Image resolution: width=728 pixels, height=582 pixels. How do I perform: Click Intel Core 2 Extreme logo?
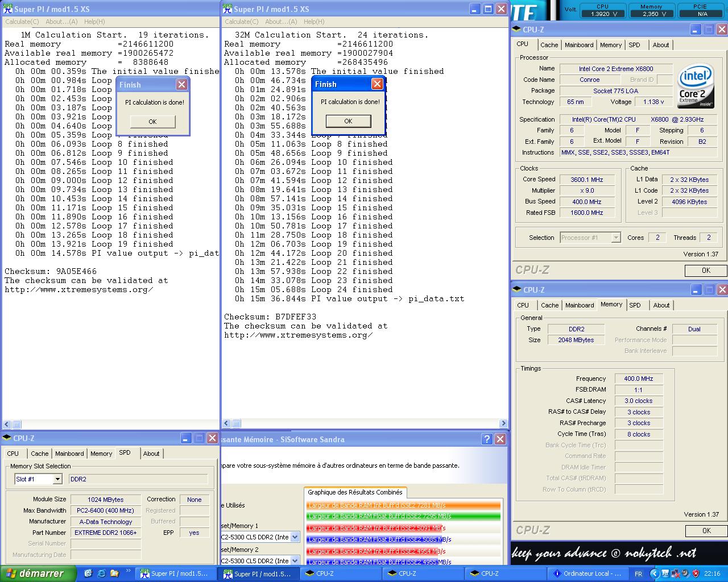click(696, 85)
